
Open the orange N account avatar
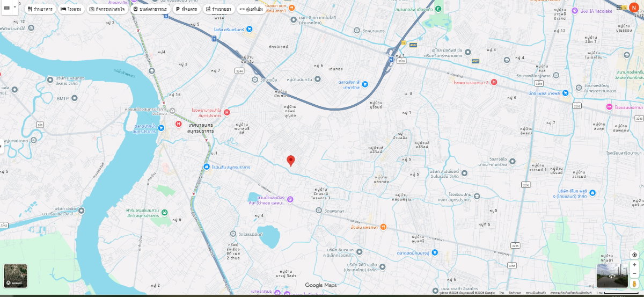[634, 8]
